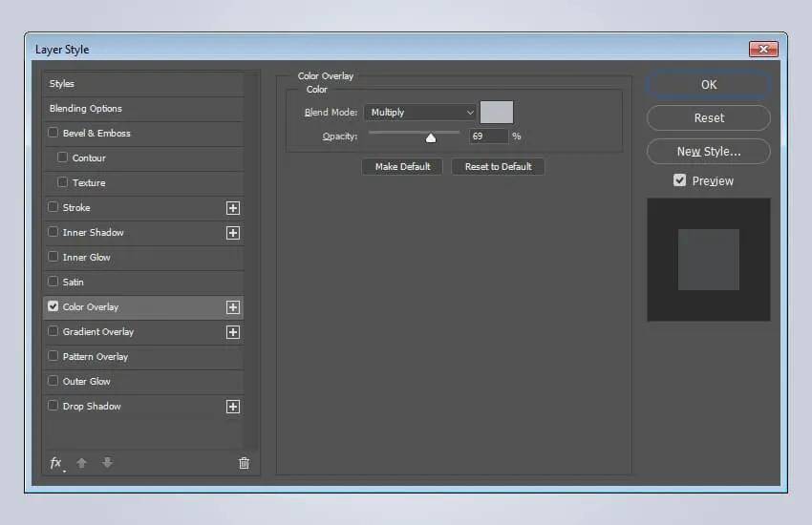Select the Outer Glow effect label
This screenshot has height=525, width=812.
(87, 382)
